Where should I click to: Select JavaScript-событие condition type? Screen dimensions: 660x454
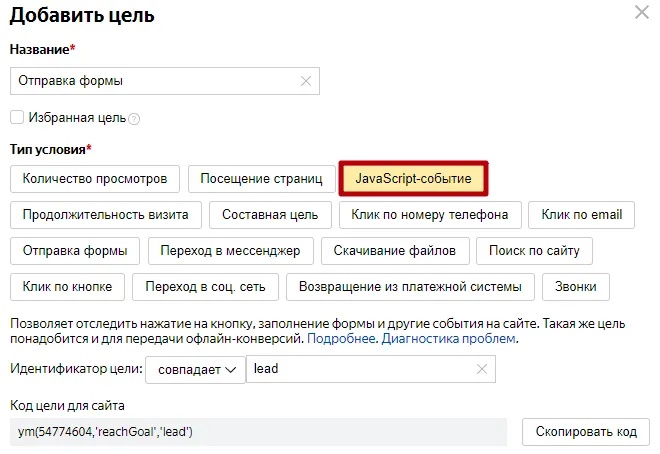(413, 179)
